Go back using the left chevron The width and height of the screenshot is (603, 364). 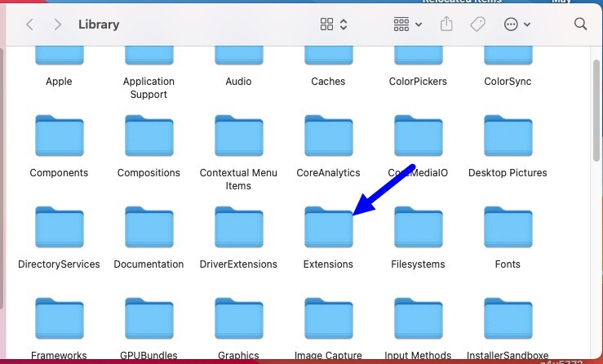click(x=29, y=24)
